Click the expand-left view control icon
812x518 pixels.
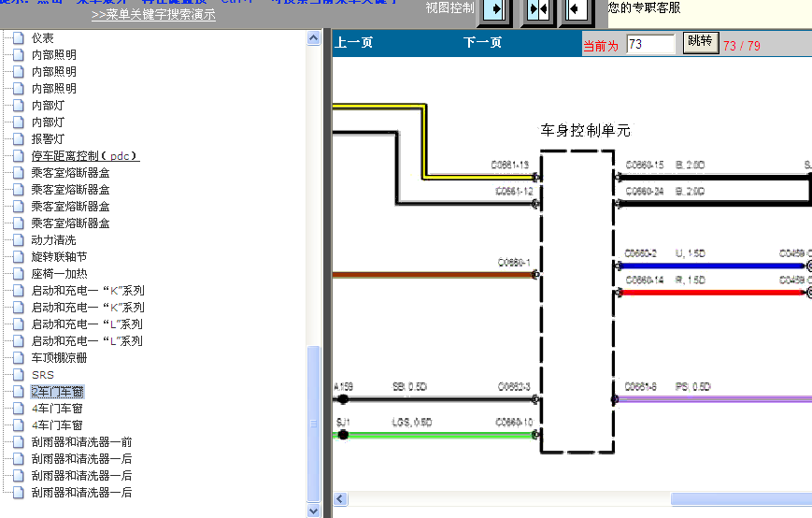[x=576, y=8]
